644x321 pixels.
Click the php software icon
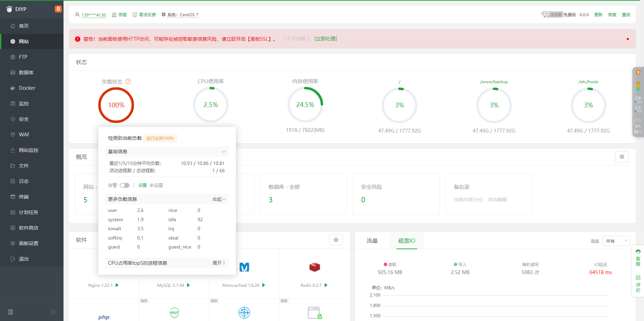tap(104, 317)
